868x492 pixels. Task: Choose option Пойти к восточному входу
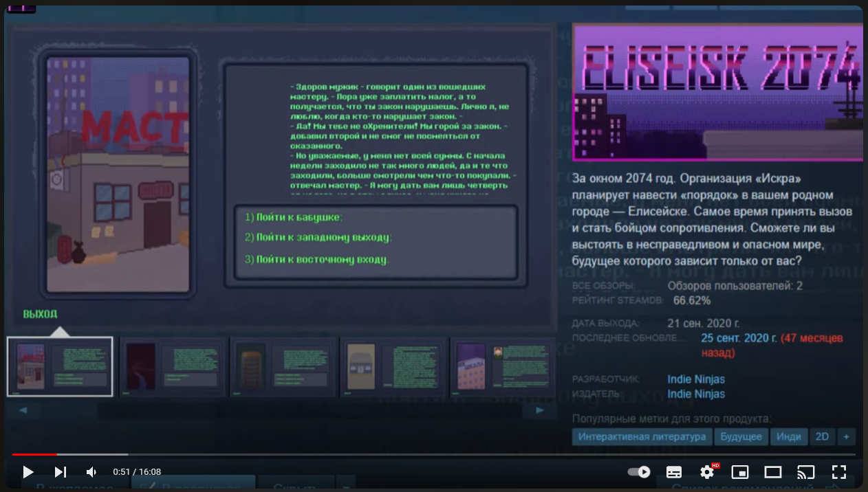316,260
